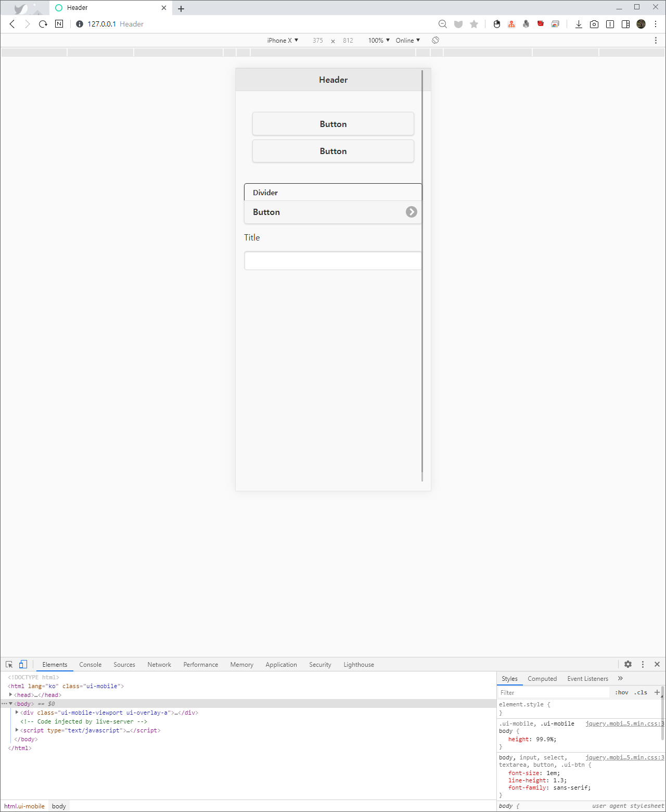
Task: Go forward to the next page
Action: (28, 24)
